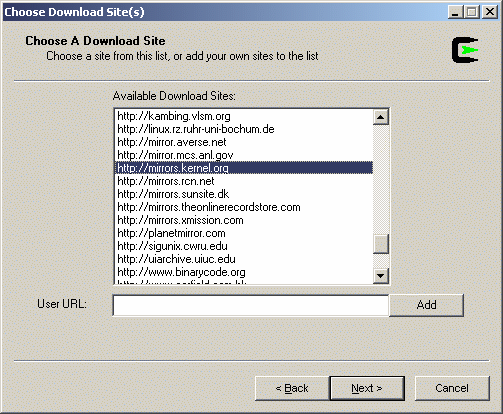
Task: Pick http://mirror.mcs.anl.gov download site
Action: coord(244,155)
